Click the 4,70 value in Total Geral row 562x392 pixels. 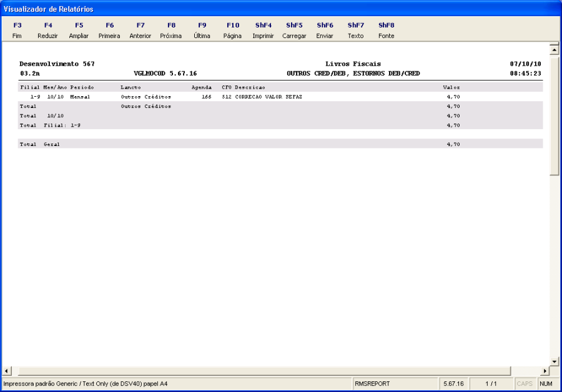pyautogui.click(x=453, y=144)
